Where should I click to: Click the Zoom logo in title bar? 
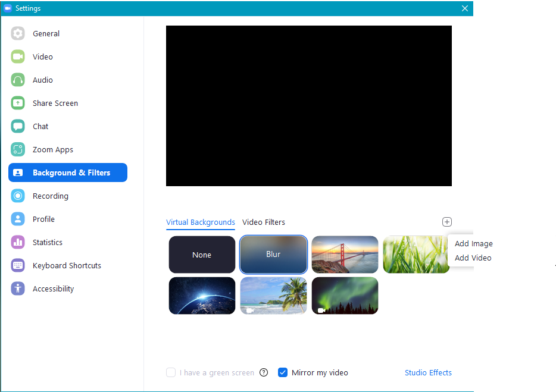click(x=8, y=8)
